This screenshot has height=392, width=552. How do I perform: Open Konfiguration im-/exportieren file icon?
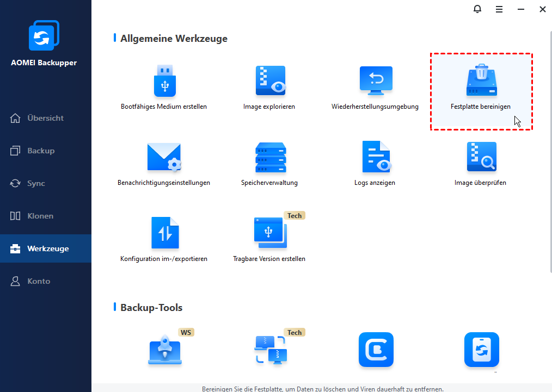[165, 233]
